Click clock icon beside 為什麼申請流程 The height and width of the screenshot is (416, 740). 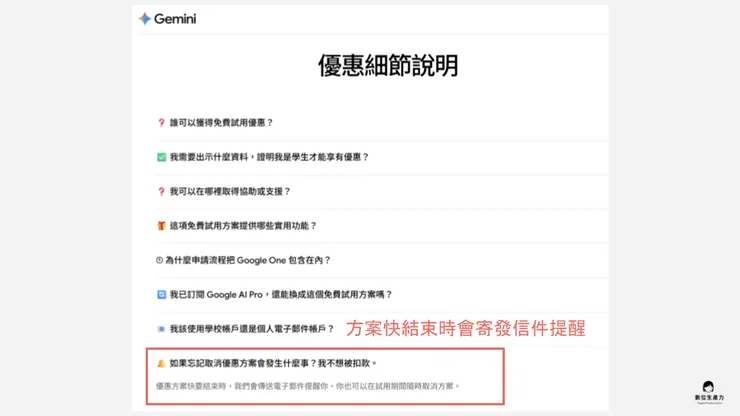tap(160, 260)
